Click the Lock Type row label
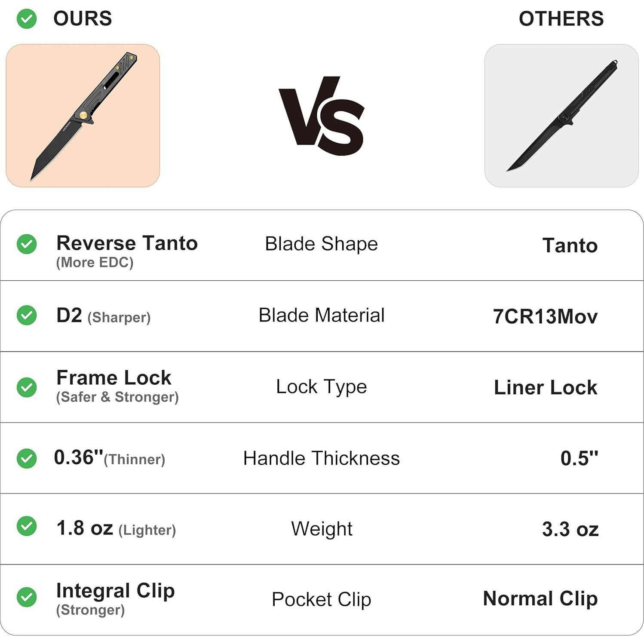 click(321, 387)
